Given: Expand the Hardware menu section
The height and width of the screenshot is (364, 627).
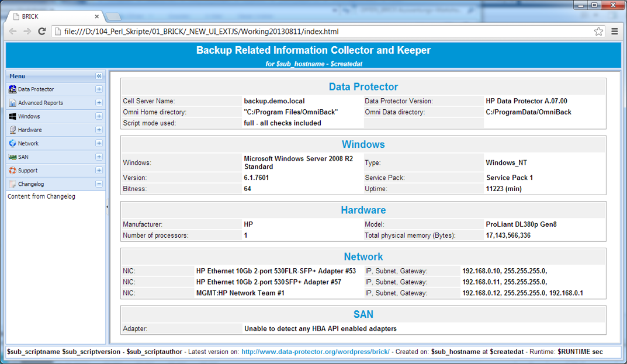Looking at the screenshot, I should coord(99,130).
